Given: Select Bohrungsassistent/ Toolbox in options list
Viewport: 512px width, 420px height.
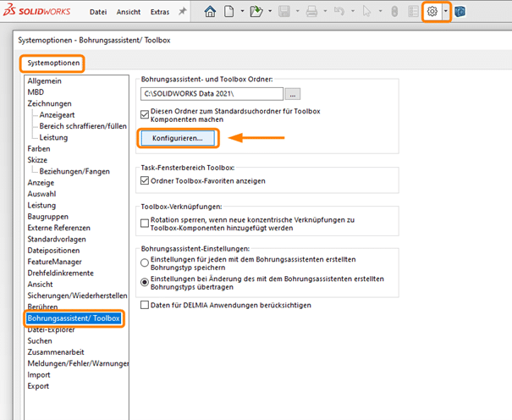Looking at the screenshot, I should pyautogui.click(x=74, y=318).
